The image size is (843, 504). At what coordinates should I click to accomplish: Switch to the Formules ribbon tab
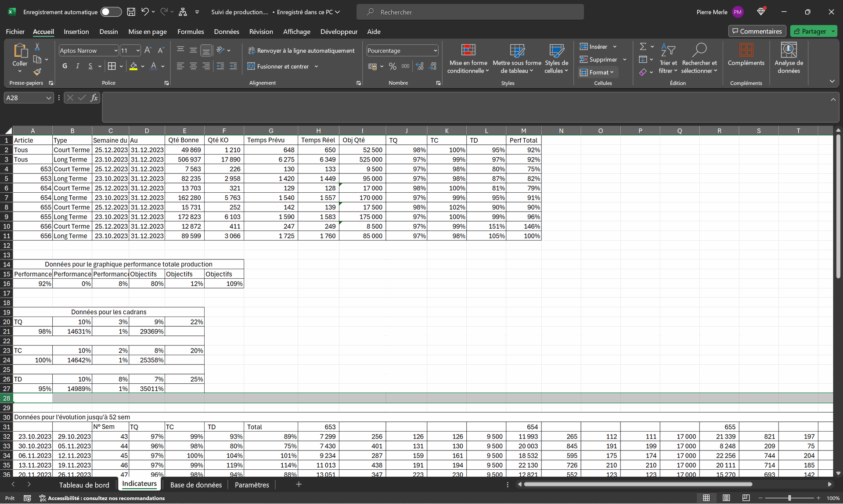click(191, 32)
